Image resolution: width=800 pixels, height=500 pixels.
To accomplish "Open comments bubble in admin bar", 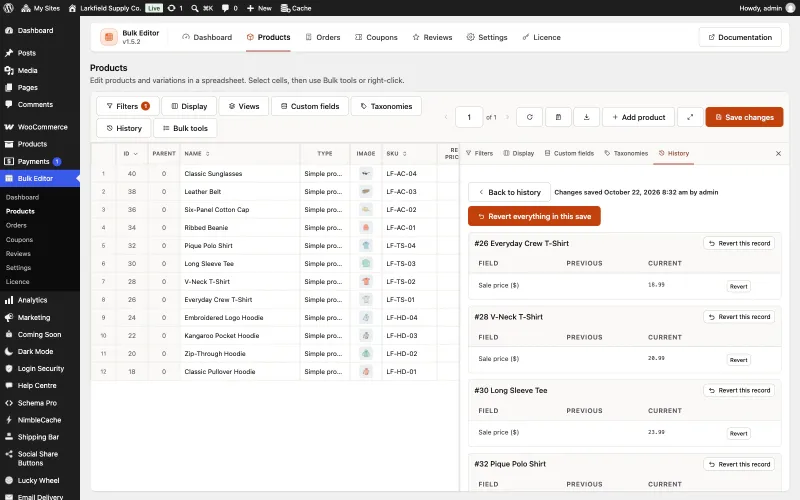I will (230, 8).
